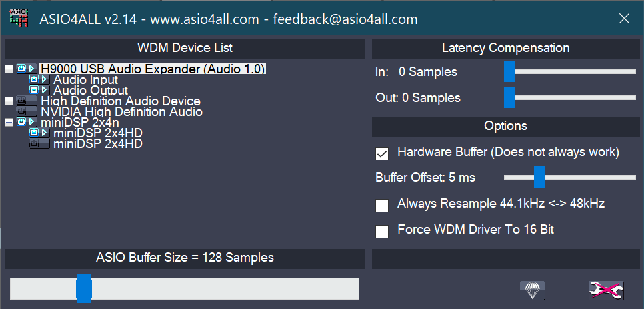Collapse the H9000 USB Audio Expander tree
Viewport: 644px width, 309px height.
(x=9, y=69)
